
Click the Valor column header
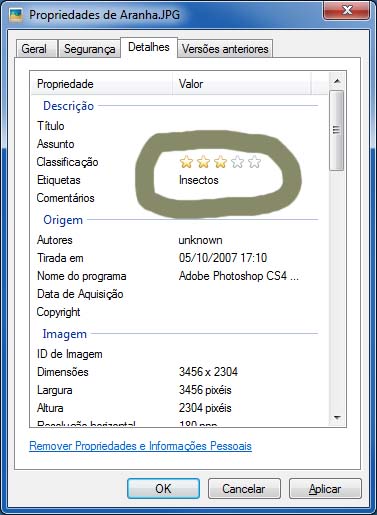(x=242, y=84)
